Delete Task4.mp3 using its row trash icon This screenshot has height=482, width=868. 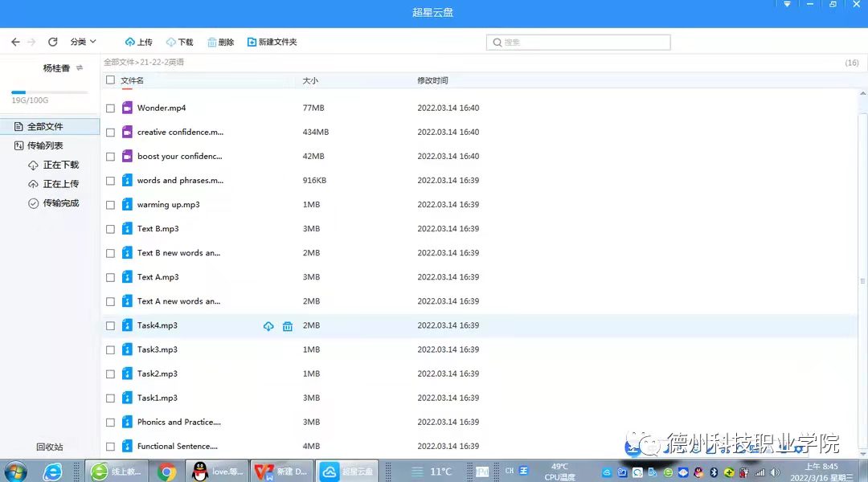(288, 326)
